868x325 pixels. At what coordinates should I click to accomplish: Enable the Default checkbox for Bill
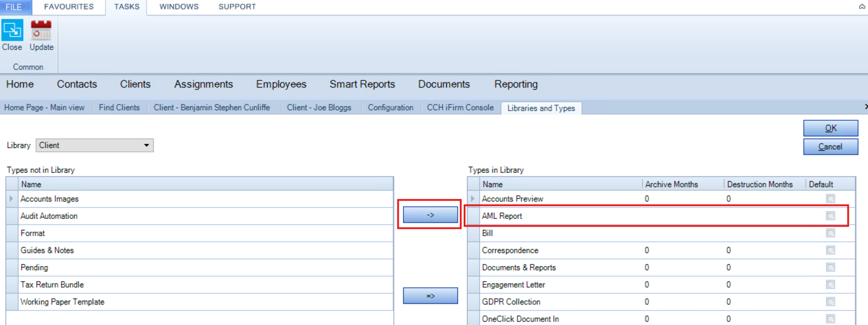click(830, 233)
